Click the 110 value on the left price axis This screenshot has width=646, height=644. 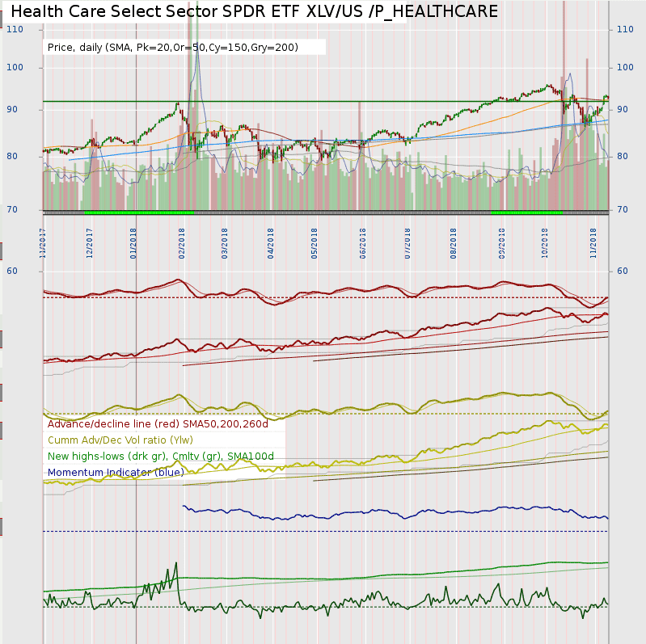(x=15, y=29)
